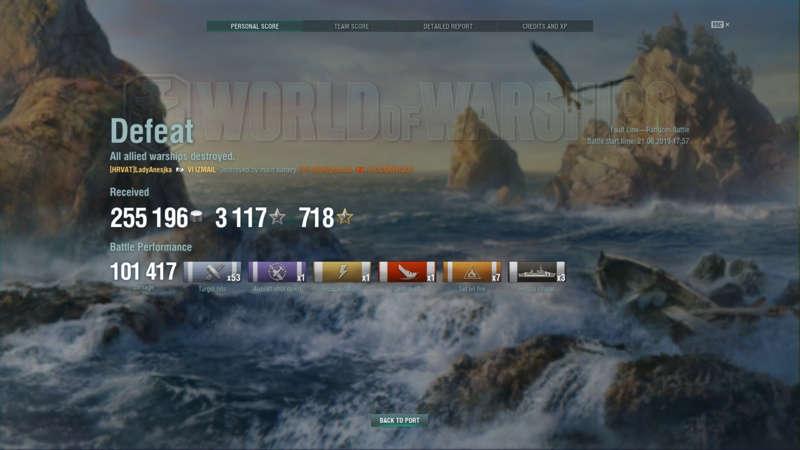Click the Hits to citadel ribbon

pyautogui.click(x=537, y=272)
